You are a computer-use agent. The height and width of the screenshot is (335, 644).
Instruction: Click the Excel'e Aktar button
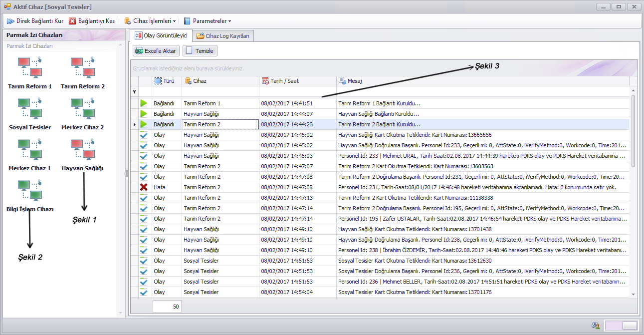(156, 51)
